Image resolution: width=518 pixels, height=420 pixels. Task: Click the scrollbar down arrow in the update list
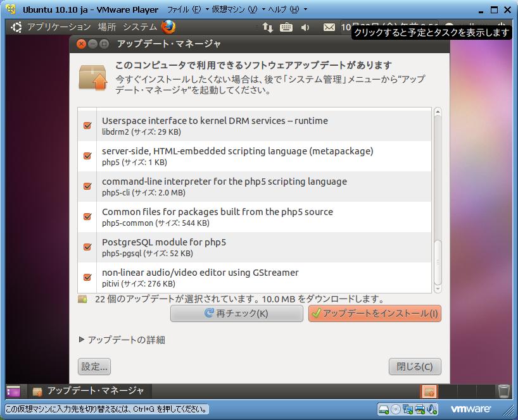(438, 289)
